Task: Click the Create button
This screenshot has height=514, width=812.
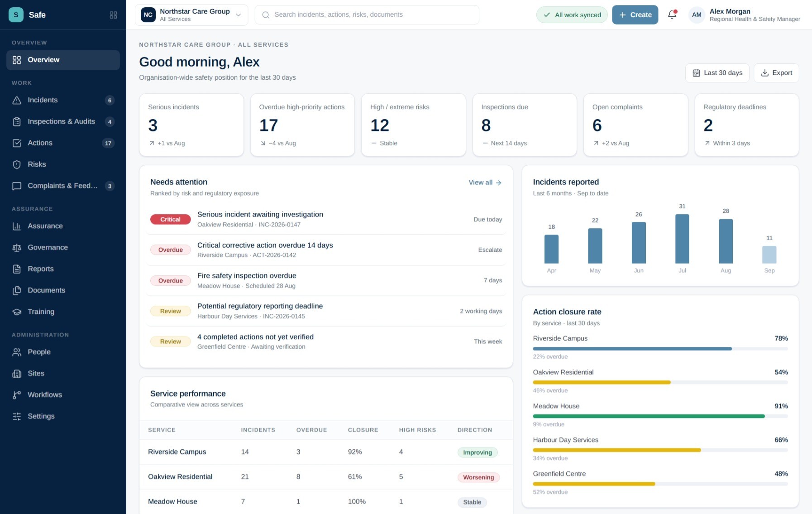Action: click(635, 14)
